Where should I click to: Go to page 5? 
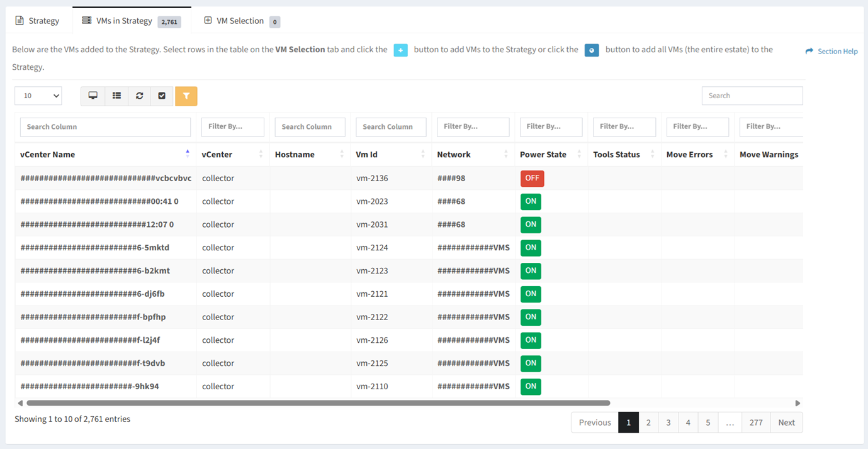[708, 423]
